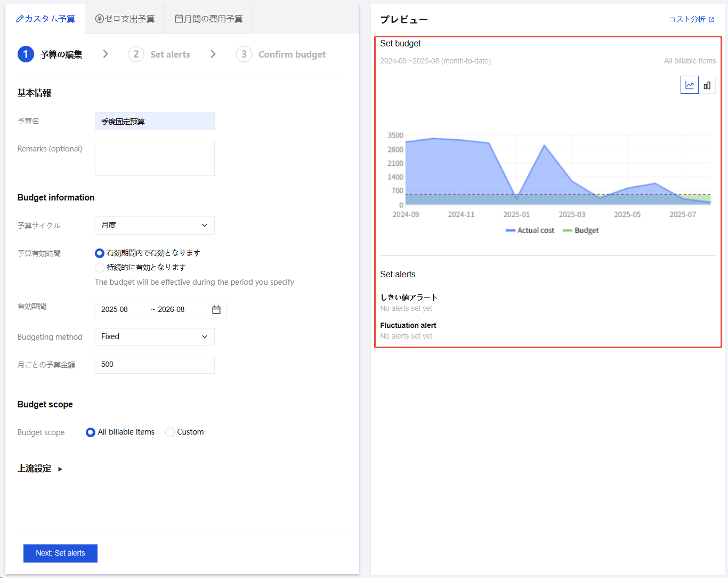Click step 3 circle for Confirm budget

pyautogui.click(x=244, y=54)
